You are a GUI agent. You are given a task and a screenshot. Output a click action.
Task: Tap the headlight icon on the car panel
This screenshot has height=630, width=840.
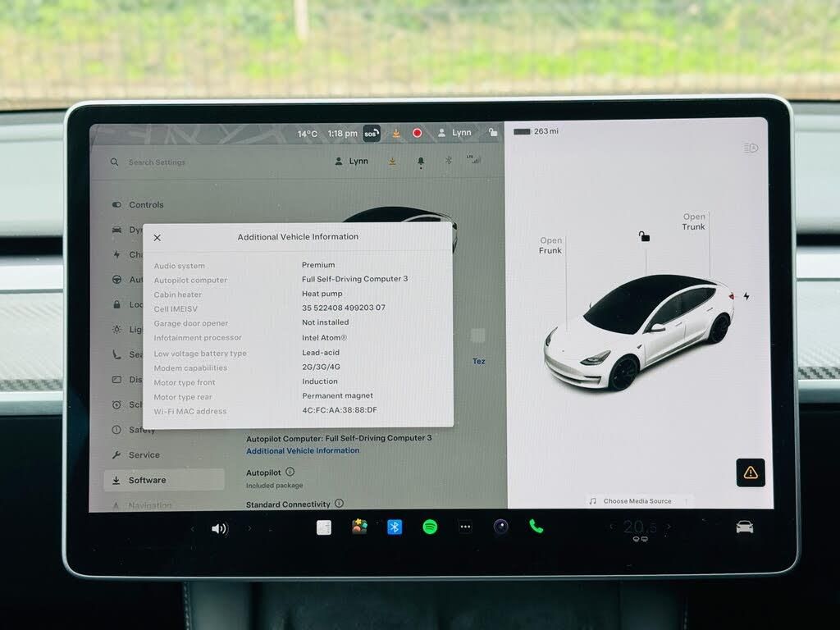[x=751, y=148]
